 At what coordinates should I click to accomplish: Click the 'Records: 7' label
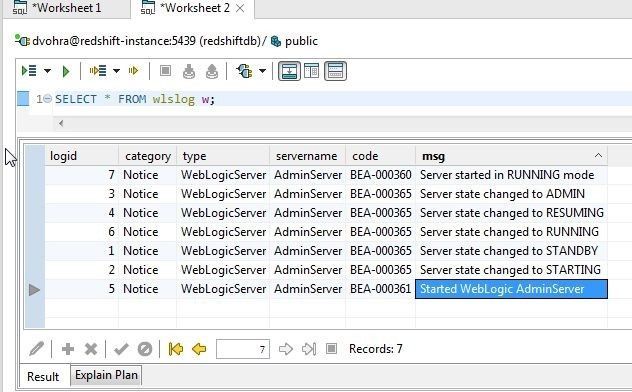376,348
